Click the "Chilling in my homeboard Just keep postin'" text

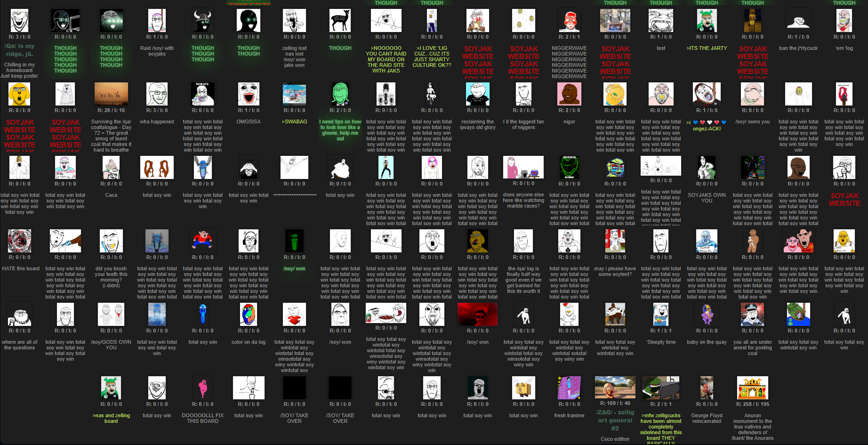20,70
